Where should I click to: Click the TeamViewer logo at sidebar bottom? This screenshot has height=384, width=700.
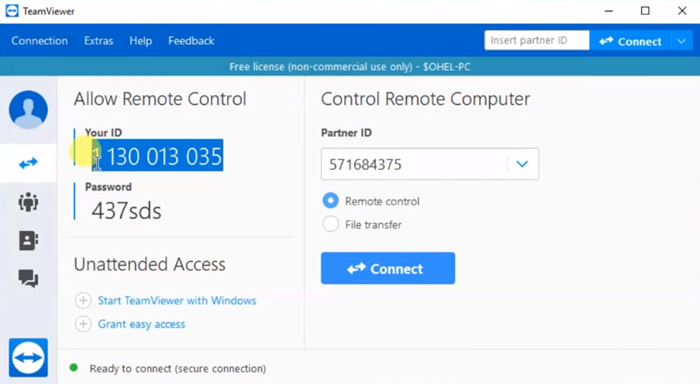coord(28,358)
